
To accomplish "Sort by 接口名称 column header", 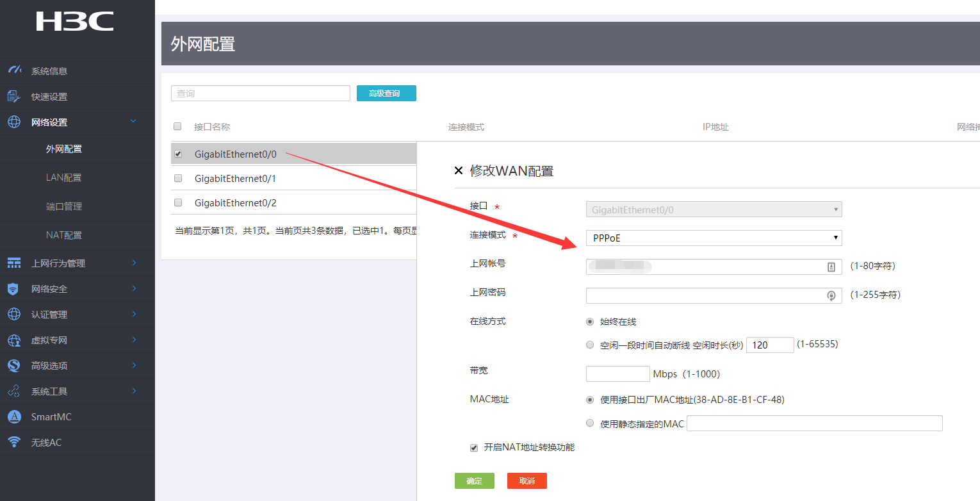I will pos(212,127).
